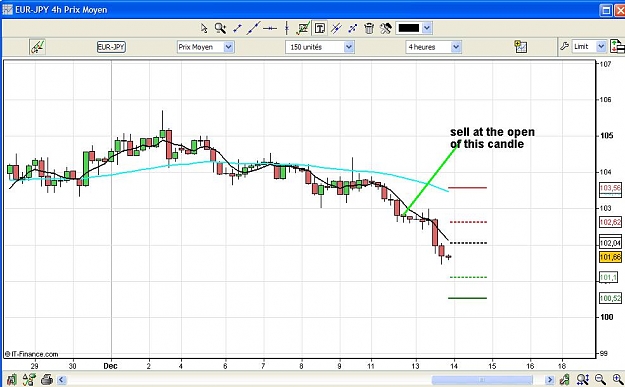This screenshot has width=625, height=387.
Task: Select the short line segment drawing tool
Action: coord(237,28)
